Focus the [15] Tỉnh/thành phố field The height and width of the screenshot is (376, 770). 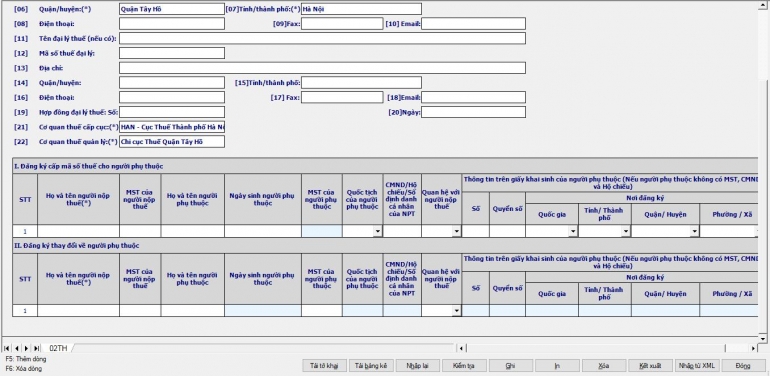coord(361,82)
